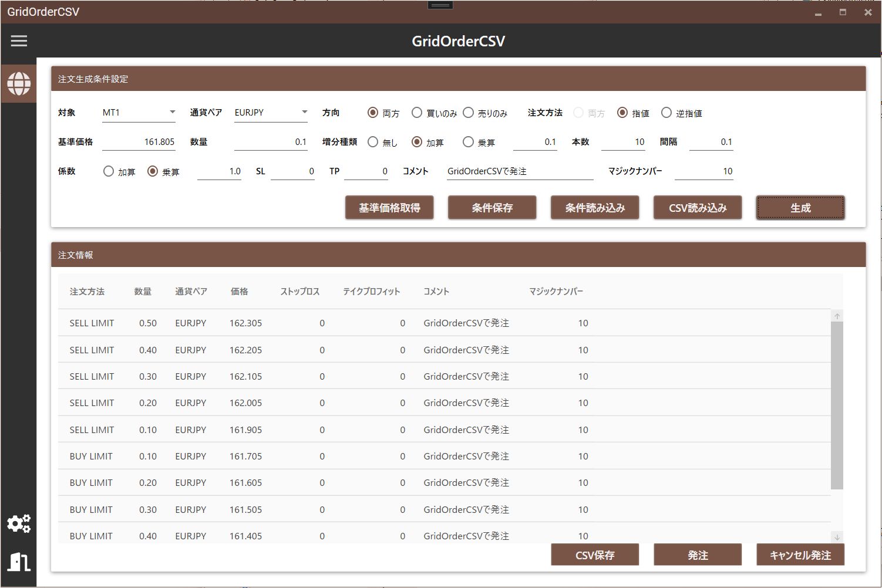Click the 生成 button
The width and height of the screenshot is (882, 588).
coord(800,208)
